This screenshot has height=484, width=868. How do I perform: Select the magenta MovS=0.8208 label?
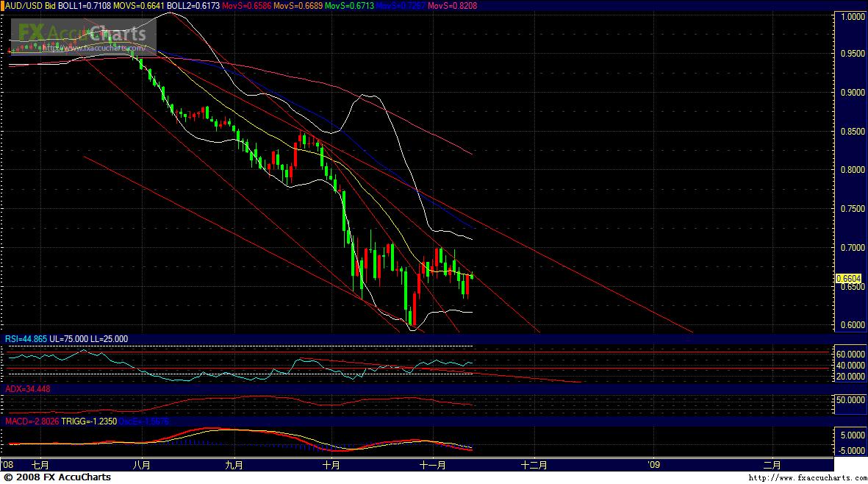(452, 6)
